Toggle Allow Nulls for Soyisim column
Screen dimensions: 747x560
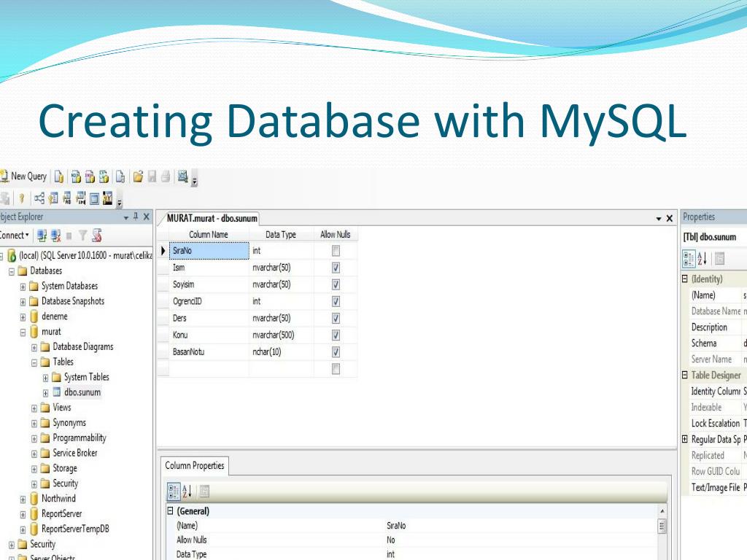(336, 284)
